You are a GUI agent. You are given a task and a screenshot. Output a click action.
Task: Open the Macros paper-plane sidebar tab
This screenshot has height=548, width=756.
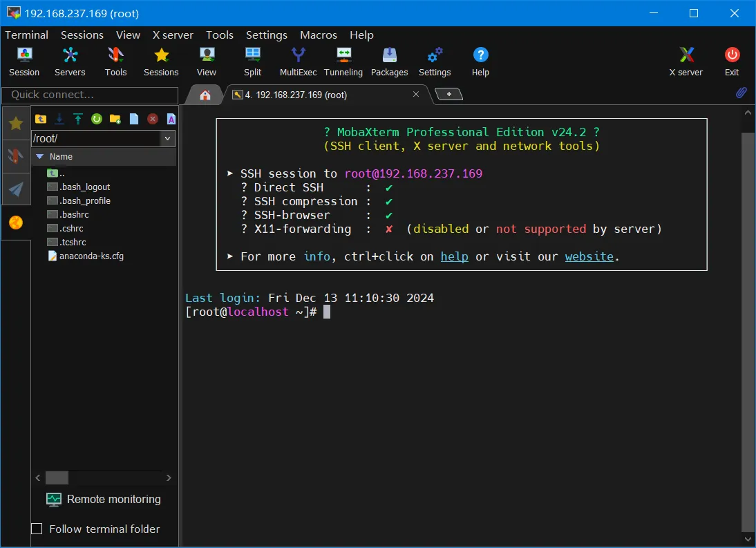point(16,189)
